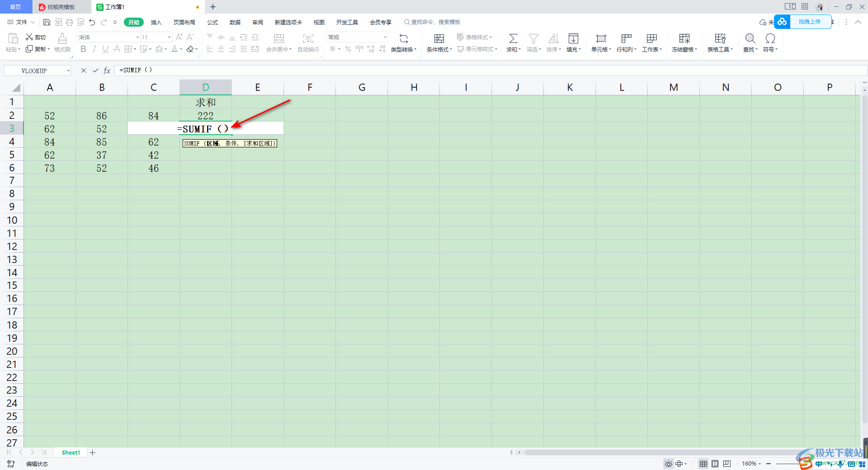868x470 pixels.
Task: Decrease font size with the smaller A icon
Action: point(190,37)
